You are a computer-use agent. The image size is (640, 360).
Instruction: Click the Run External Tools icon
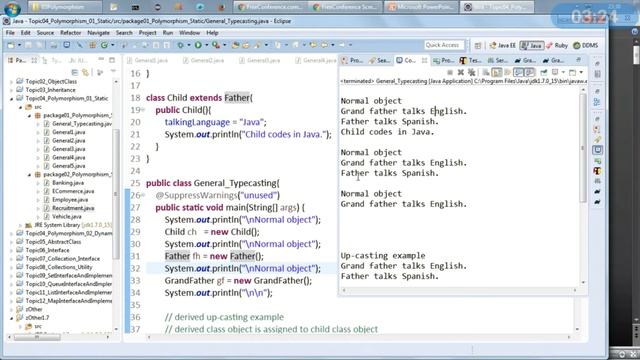coord(216,45)
